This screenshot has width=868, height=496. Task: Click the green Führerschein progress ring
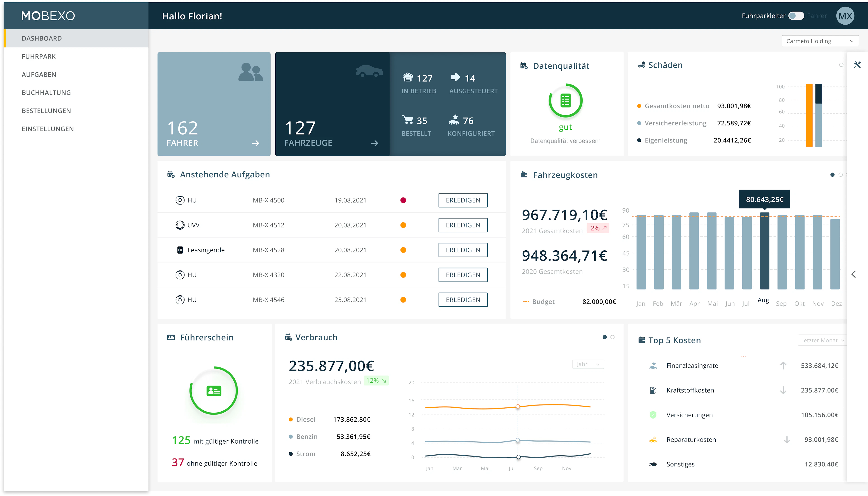pos(214,391)
